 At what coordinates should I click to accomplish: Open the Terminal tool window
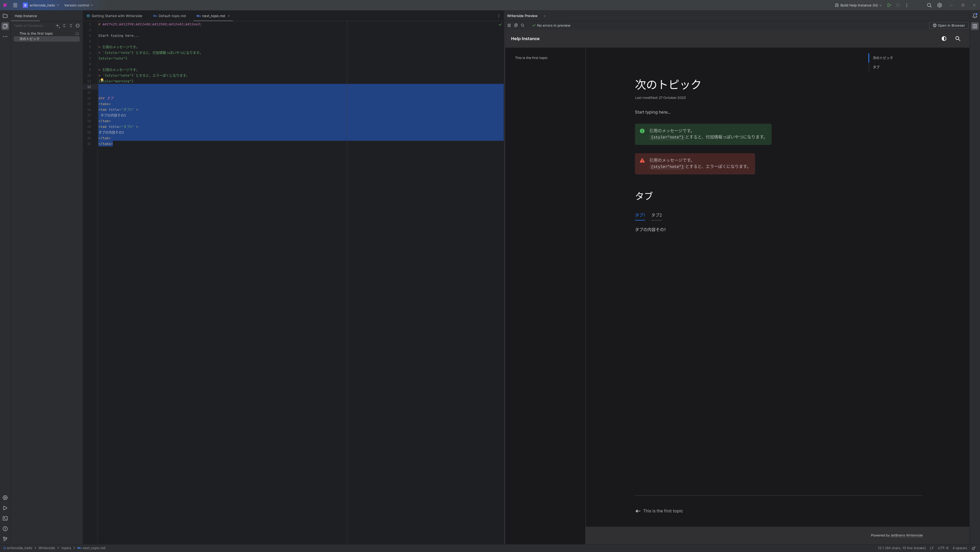click(5, 519)
